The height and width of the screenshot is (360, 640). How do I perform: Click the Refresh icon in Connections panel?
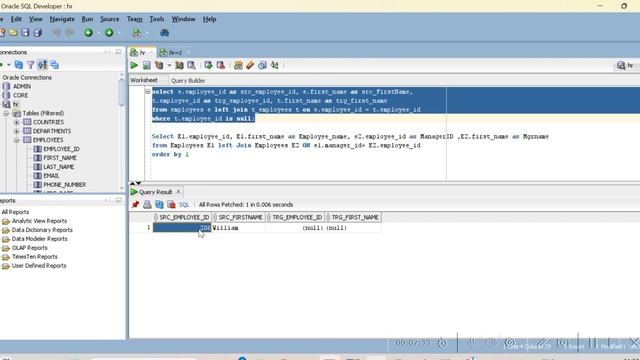[19, 65]
